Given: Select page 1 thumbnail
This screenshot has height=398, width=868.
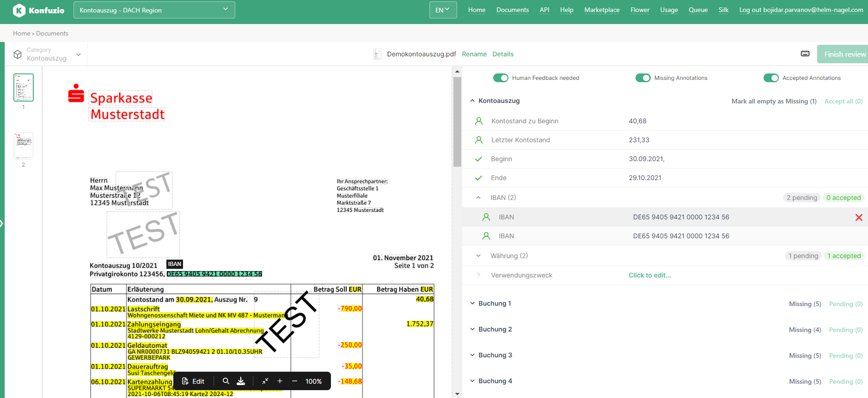Looking at the screenshot, I should 24,87.
